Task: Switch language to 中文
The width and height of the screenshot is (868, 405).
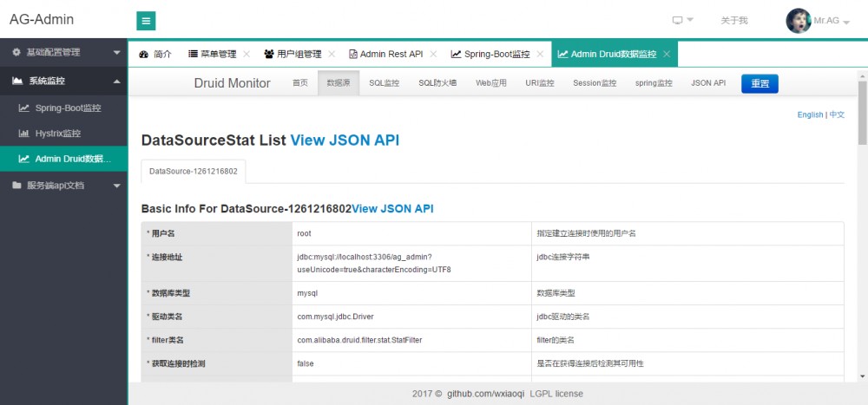Action: 837,114
